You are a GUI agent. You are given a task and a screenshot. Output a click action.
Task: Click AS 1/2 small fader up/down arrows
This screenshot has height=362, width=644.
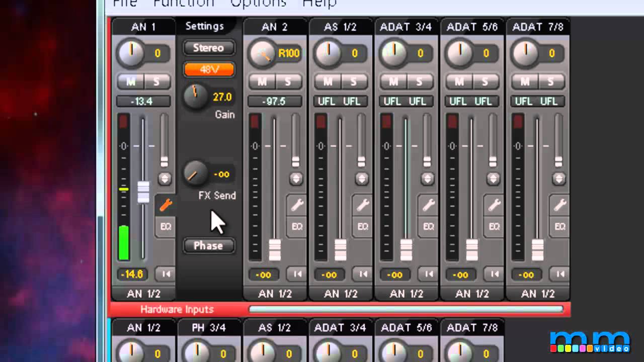[362, 178]
